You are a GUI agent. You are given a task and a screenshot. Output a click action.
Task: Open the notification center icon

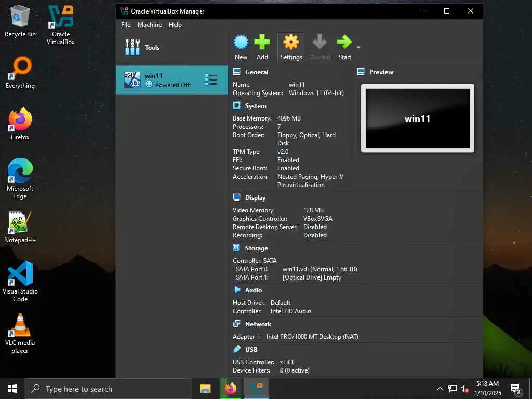coord(516,389)
